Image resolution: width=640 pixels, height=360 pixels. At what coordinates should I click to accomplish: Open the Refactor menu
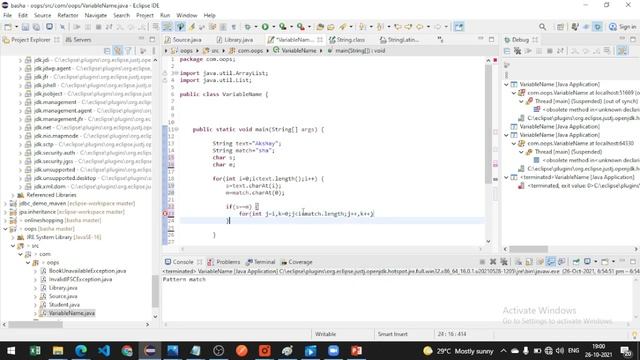[68, 15]
